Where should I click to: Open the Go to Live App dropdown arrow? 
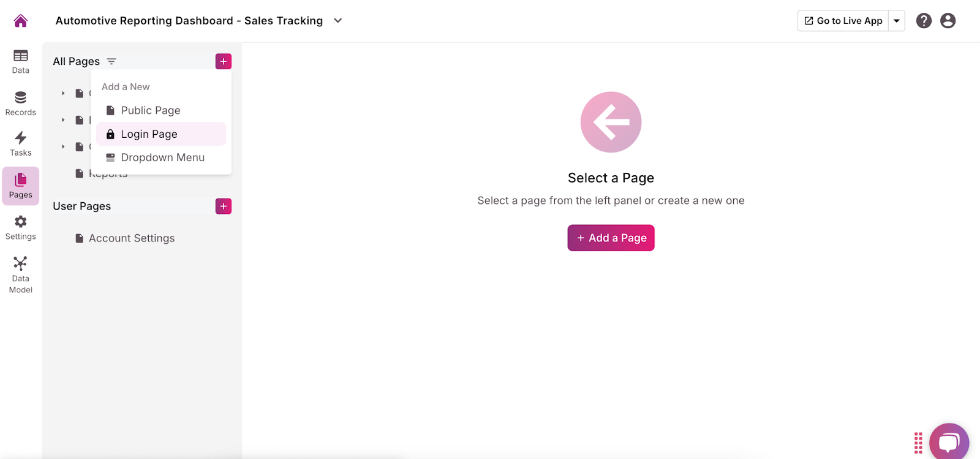(x=897, y=21)
